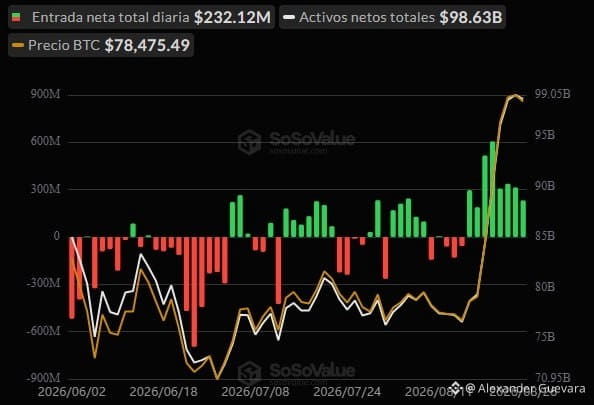Toggle the Precio BTC legend item

tap(101, 45)
